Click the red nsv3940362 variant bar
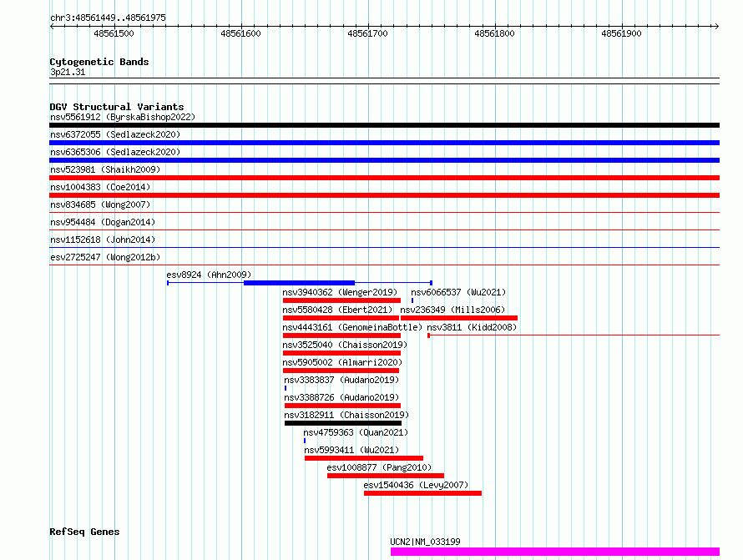 point(341,300)
